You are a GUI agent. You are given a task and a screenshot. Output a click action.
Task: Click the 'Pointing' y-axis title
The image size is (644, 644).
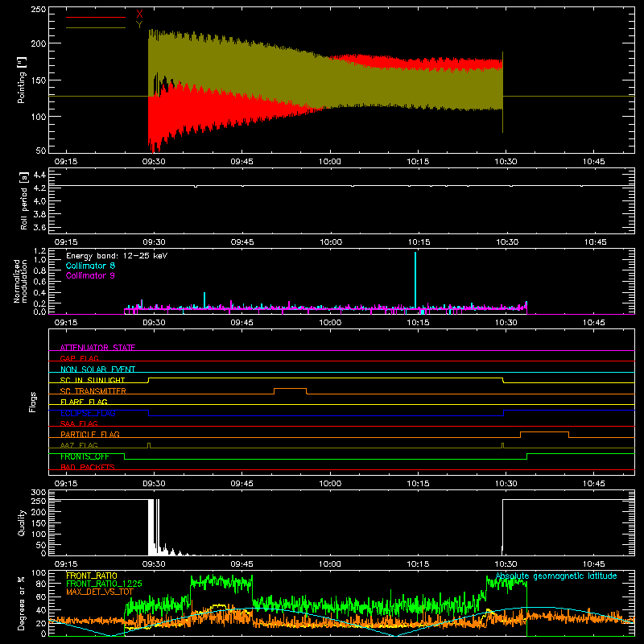(x=22, y=80)
